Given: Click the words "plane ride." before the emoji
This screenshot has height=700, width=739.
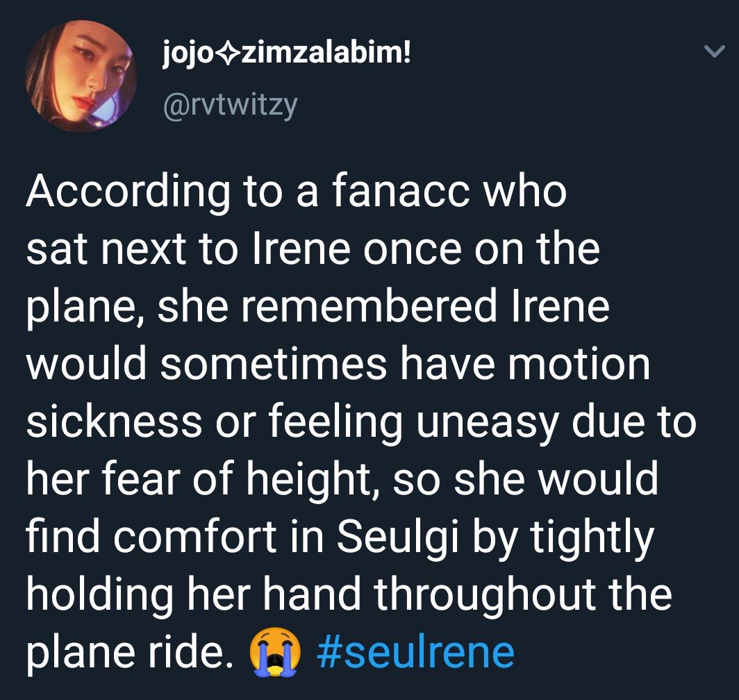Looking at the screenshot, I should coord(130,653).
